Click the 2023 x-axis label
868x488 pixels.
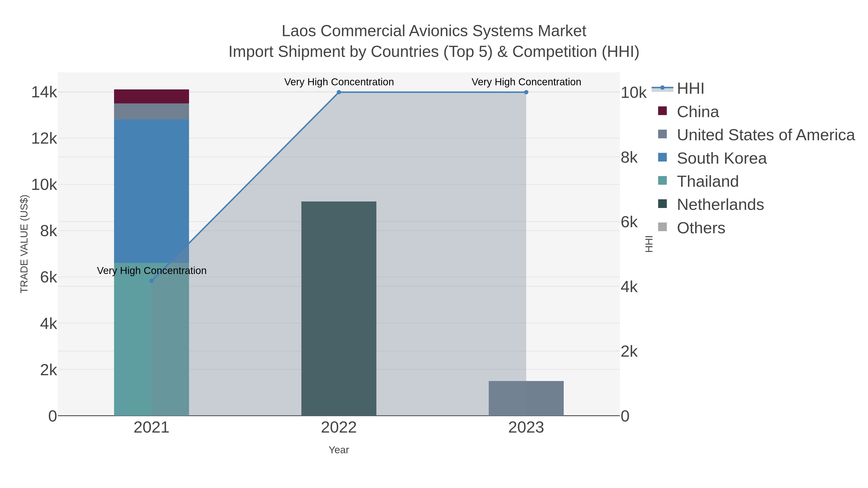point(526,428)
